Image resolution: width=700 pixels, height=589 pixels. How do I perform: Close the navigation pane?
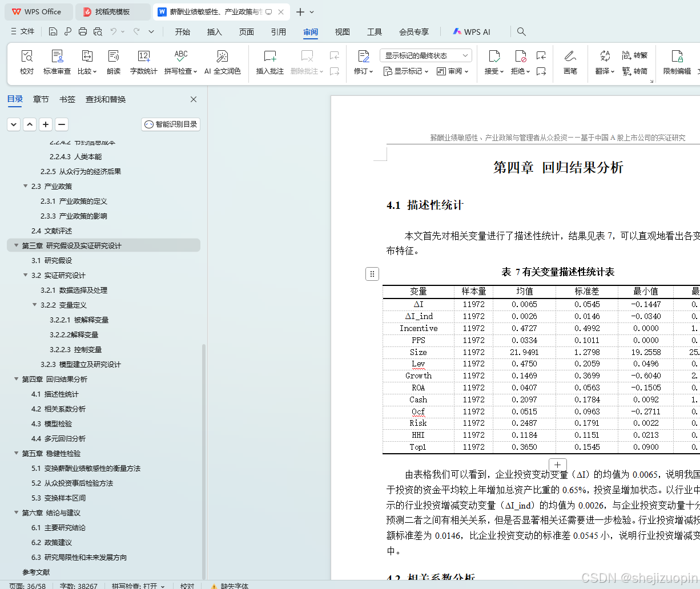click(x=194, y=99)
